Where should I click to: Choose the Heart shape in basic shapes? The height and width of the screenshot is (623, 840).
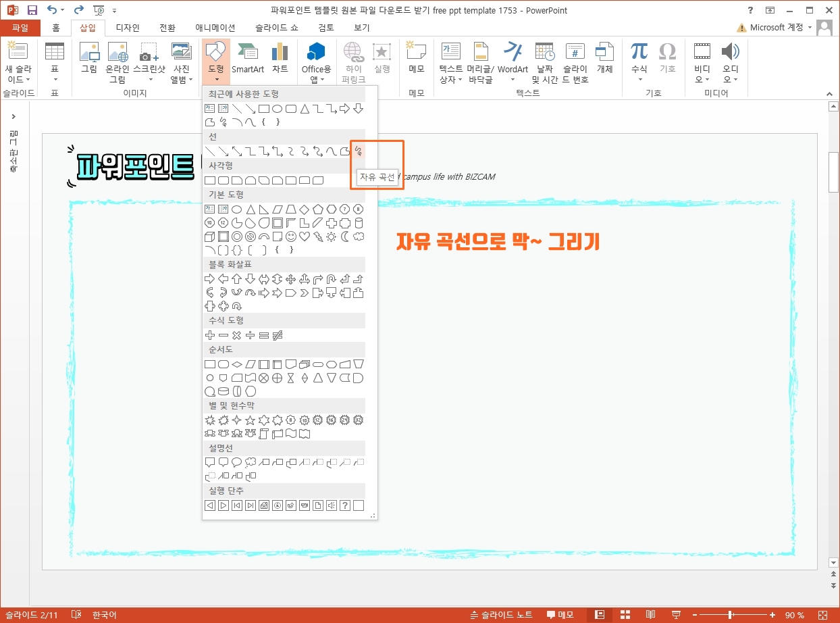tap(305, 236)
